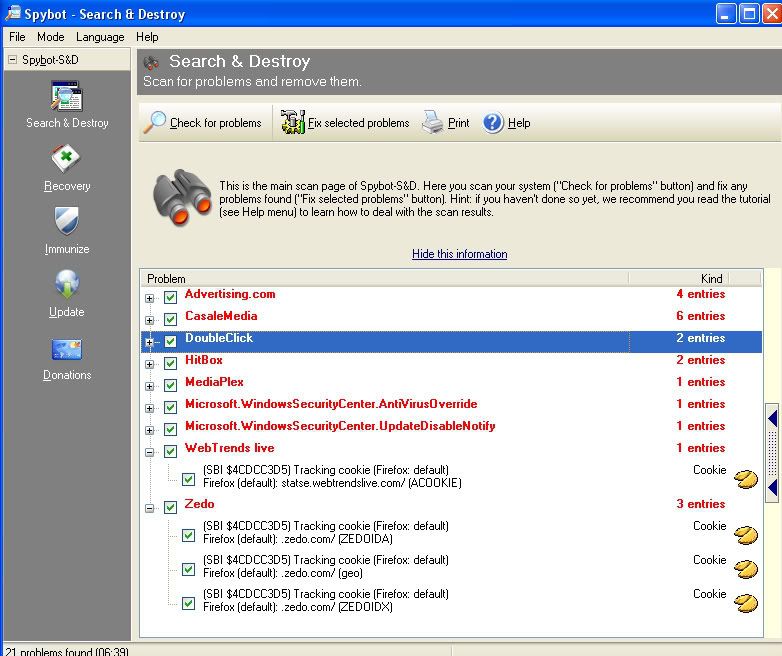Viewport: 782px width, 656px height.
Task: Select the Microsoft.WindowsSecurityCenter.AntiVirusOverride row
Action: pyautogui.click(x=451, y=408)
